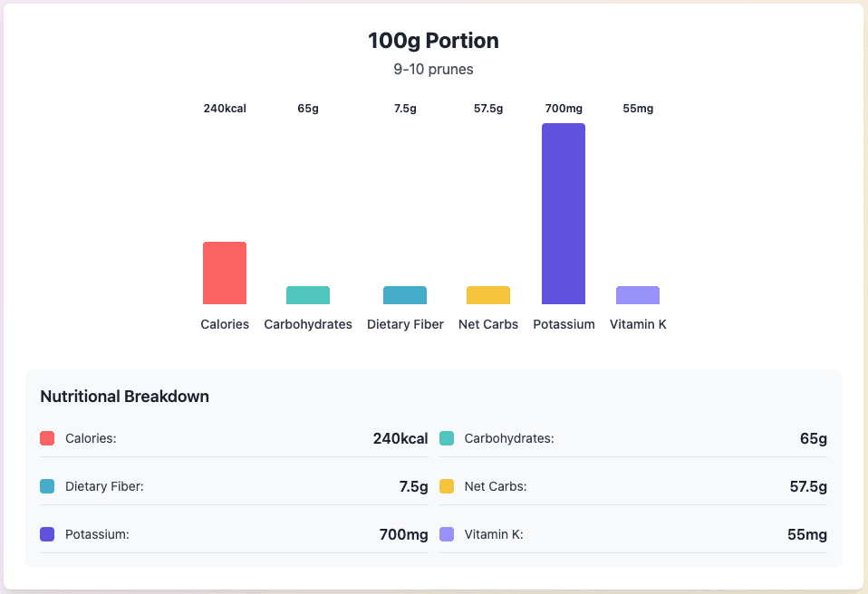Image resolution: width=868 pixels, height=594 pixels.
Task: Click the 57.5g value in the Net Carbs row
Action: pos(807,486)
